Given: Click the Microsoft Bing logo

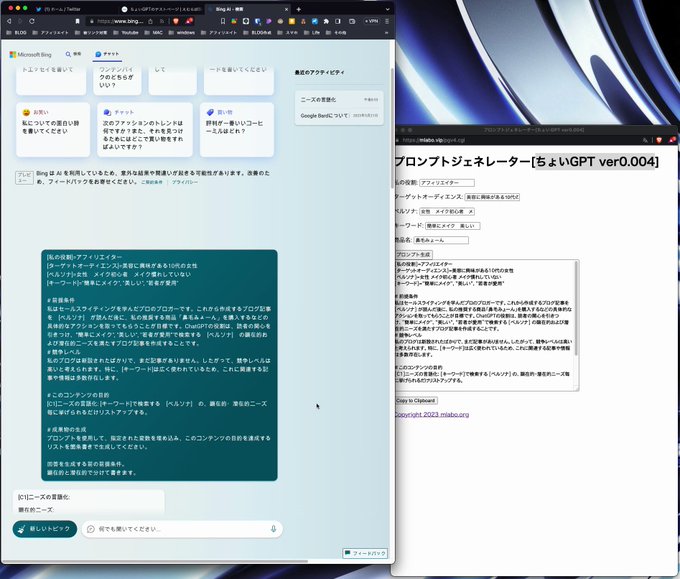Looking at the screenshot, I should 30,55.
